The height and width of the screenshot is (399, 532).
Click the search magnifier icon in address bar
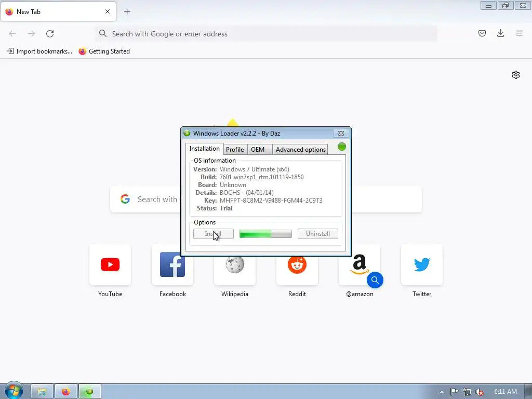[102, 33]
